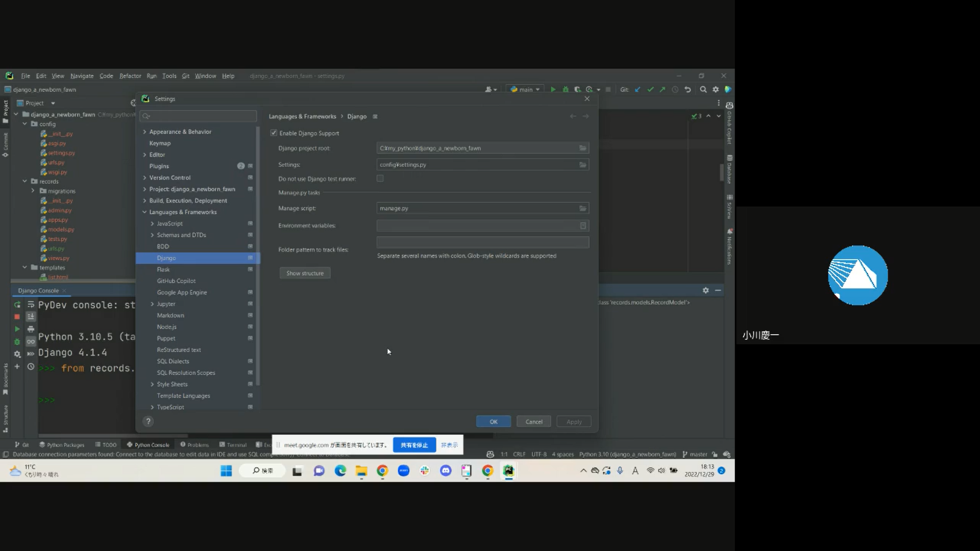
Task: Collapse Languages & Frameworks section
Action: click(145, 212)
